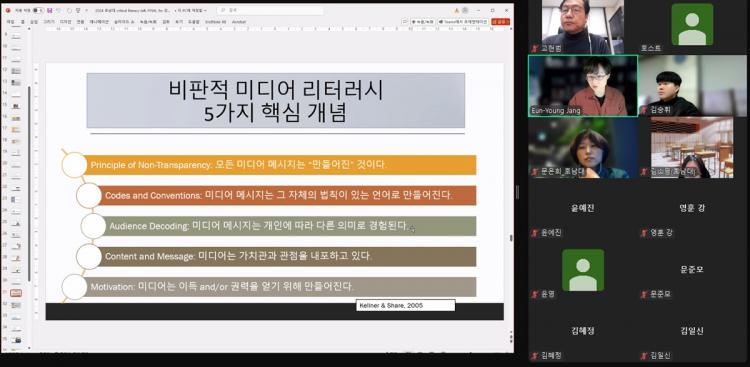Click the PowerPoint app logo icon
750x367 pixels.
pyautogui.click(x=8, y=11)
